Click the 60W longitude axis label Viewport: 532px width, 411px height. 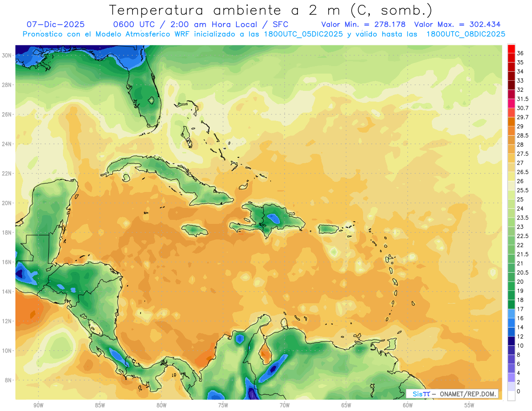pos(408,405)
